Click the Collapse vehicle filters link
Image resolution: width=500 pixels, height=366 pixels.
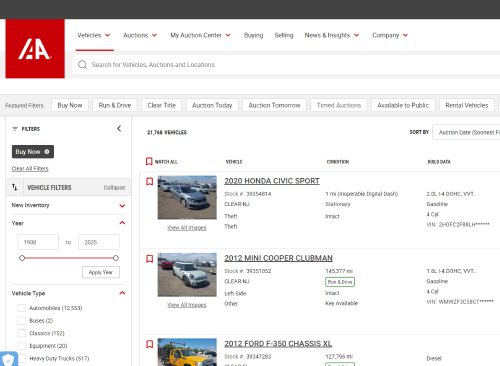click(114, 188)
